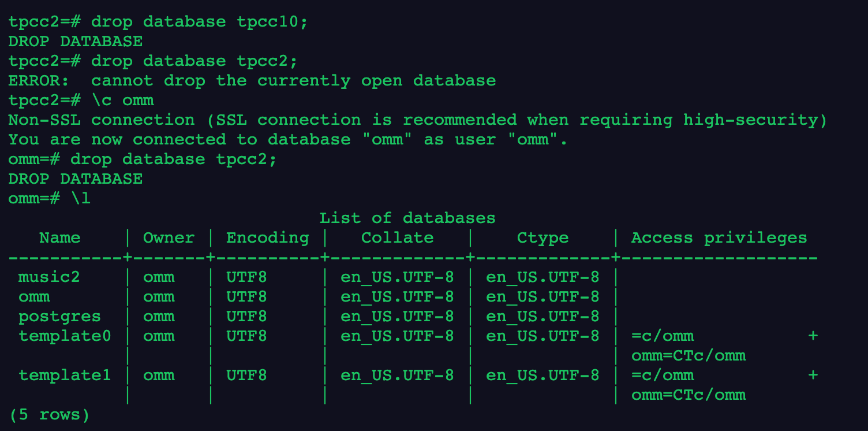The height and width of the screenshot is (431, 868).
Task: Click the '\l' list command text
Action: point(81,199)
